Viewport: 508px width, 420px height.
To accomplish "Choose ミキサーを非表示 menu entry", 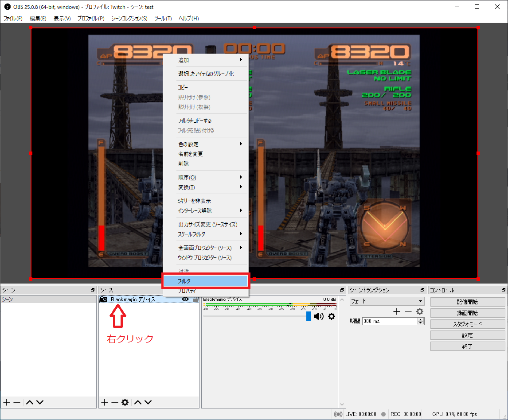I will click(206, 201).
